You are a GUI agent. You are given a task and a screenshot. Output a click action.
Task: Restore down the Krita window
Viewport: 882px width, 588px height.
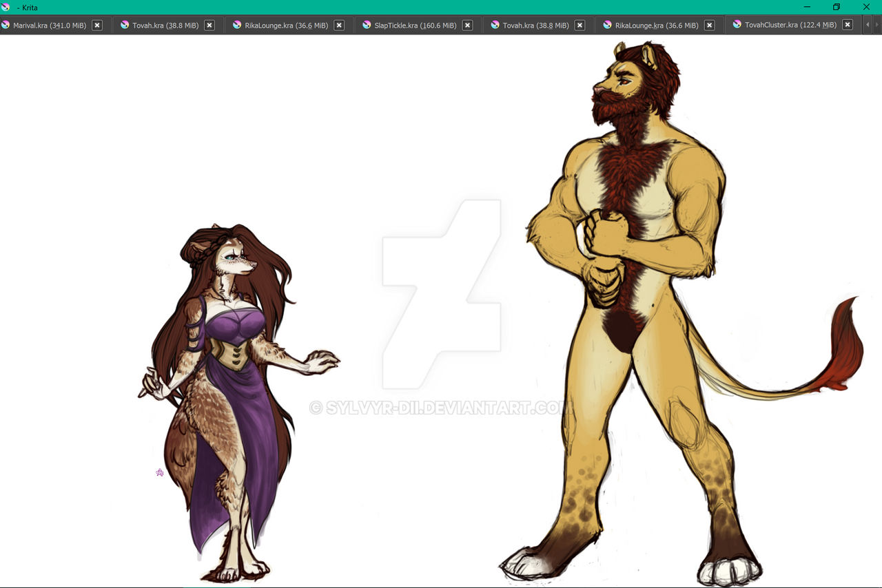[x=836, y=7]
